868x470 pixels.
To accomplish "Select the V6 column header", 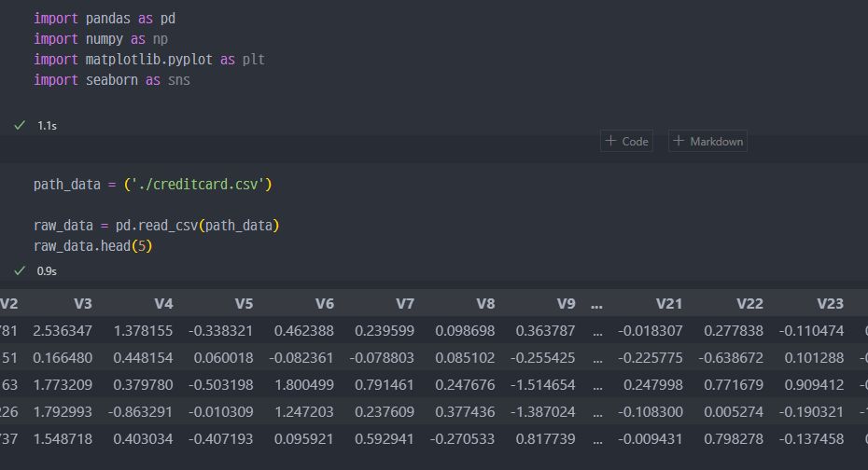I will tap(325, 303).
